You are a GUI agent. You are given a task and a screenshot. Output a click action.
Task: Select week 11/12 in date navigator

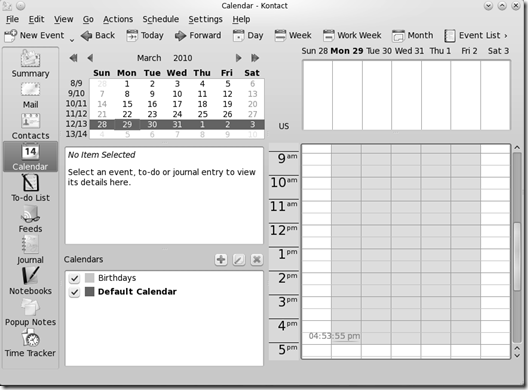click(76, 114)
